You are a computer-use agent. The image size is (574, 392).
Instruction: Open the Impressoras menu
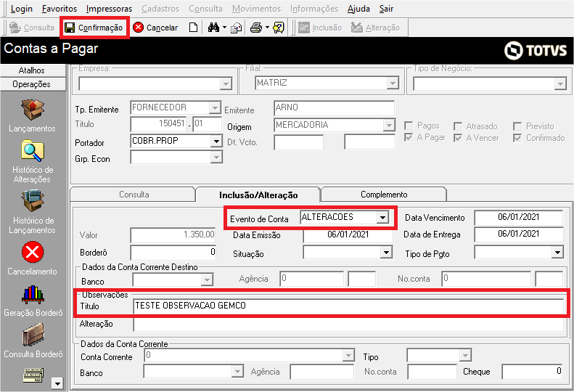(109, 9)
